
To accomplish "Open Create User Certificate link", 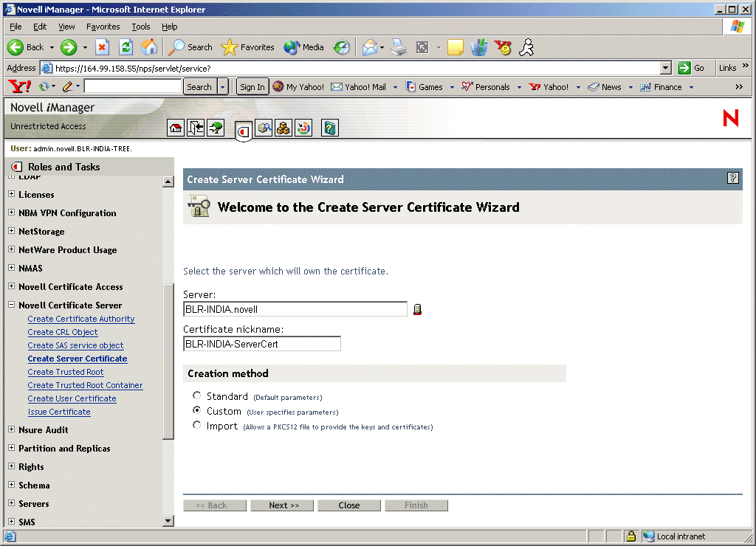I will coord(72,398).
